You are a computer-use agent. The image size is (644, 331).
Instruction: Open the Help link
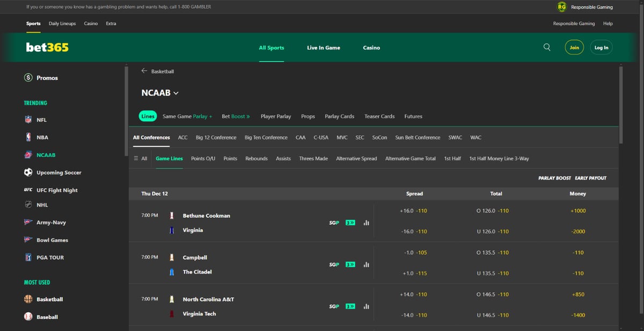coord(608,24)
